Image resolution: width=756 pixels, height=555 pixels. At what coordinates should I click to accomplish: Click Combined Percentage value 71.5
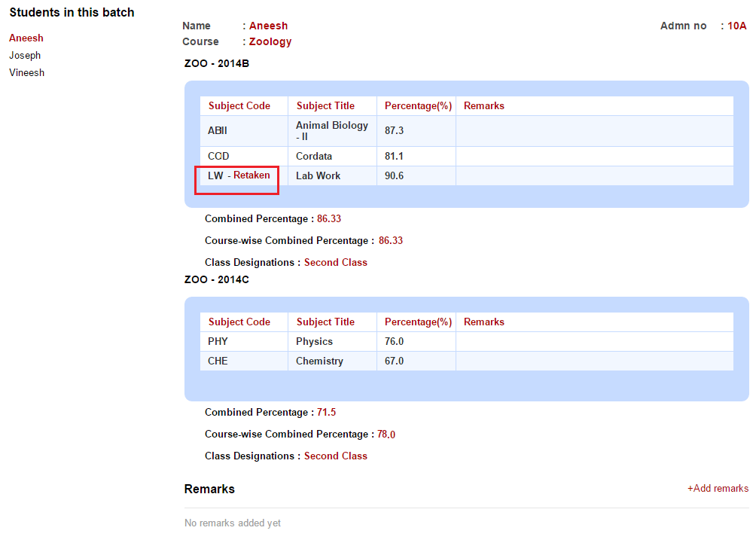tap(326, 412)
